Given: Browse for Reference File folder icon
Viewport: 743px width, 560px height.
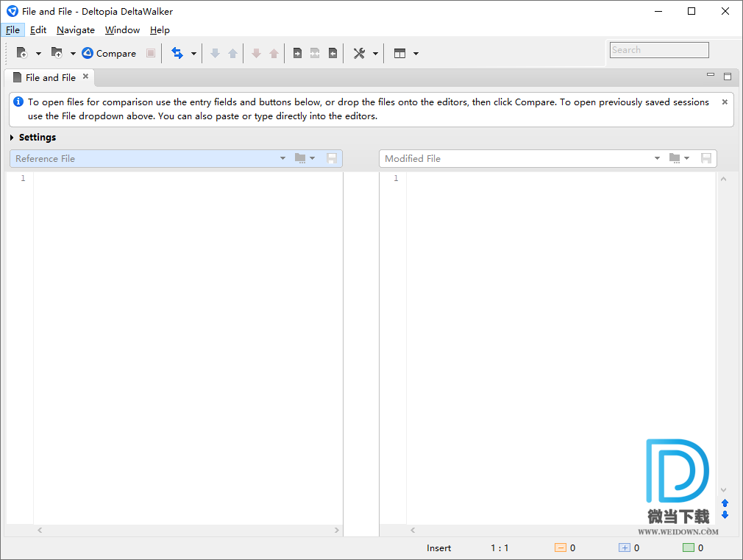Looking at the screenshot, I should tap(300, 158).
